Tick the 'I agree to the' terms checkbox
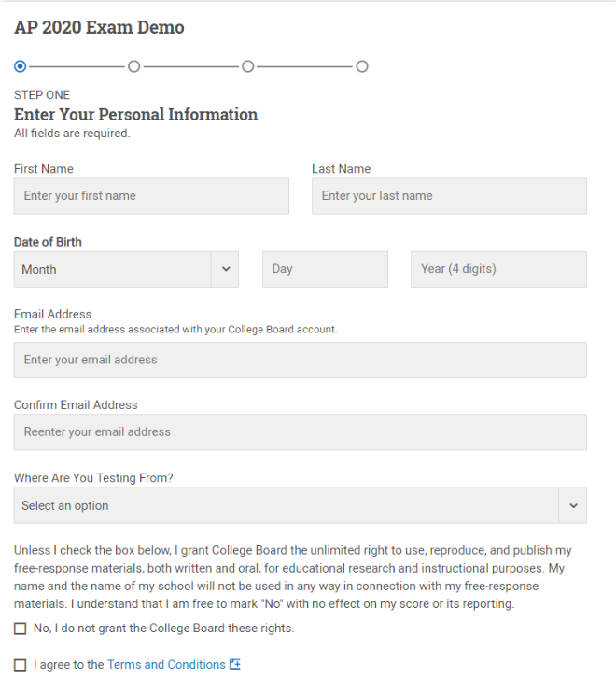 pyautogui.click(x=20, y=665)
